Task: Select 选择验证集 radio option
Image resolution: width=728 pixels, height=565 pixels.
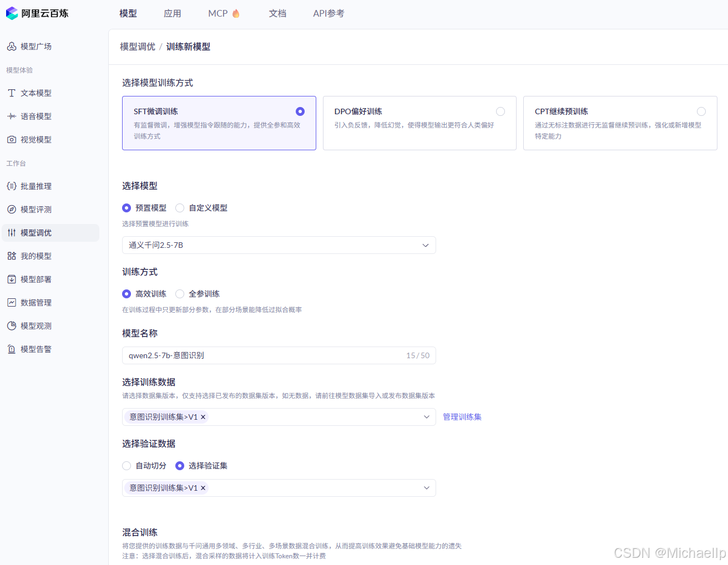Action: [180, 466]
